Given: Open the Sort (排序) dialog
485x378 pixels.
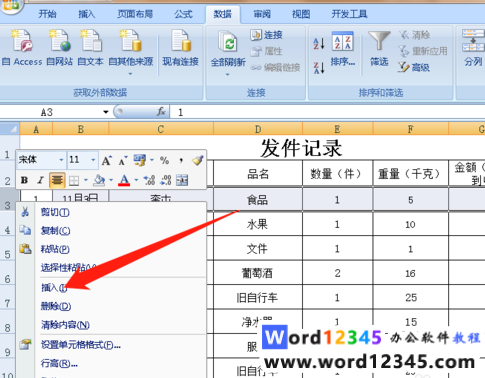Looking at the screenshot, I should pyautogui.click(x=343, y=49).
